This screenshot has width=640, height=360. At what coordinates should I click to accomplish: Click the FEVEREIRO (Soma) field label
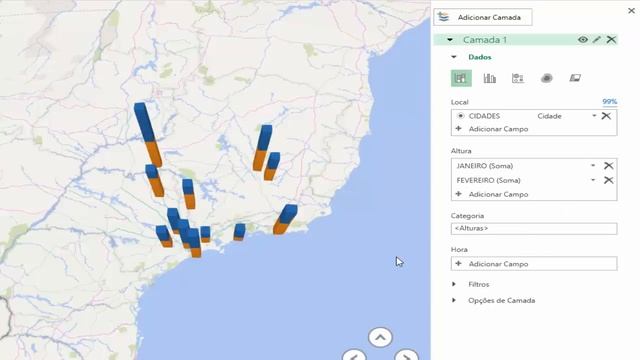(488, 180)
